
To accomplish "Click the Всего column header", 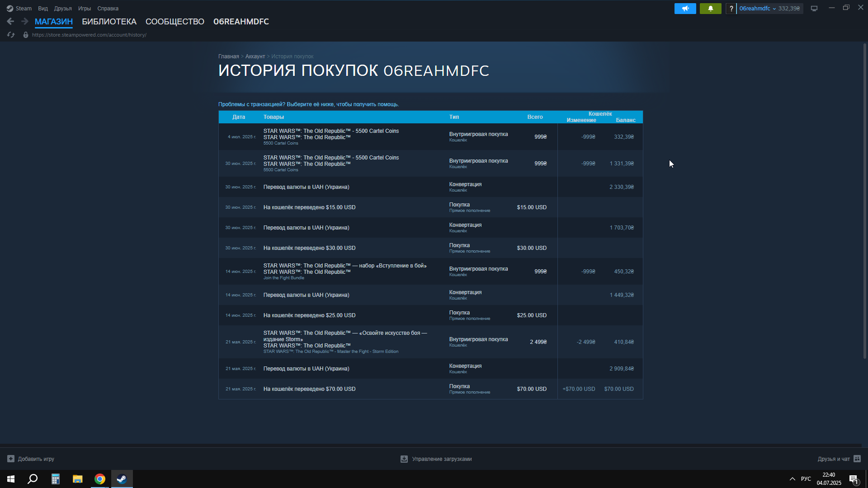I will pyautogui.click(x=535, y=117).
